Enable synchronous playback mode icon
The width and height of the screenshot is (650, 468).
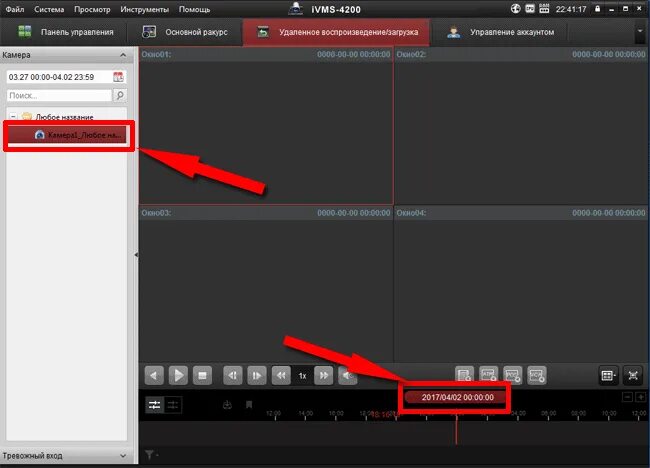pos(155,405)
